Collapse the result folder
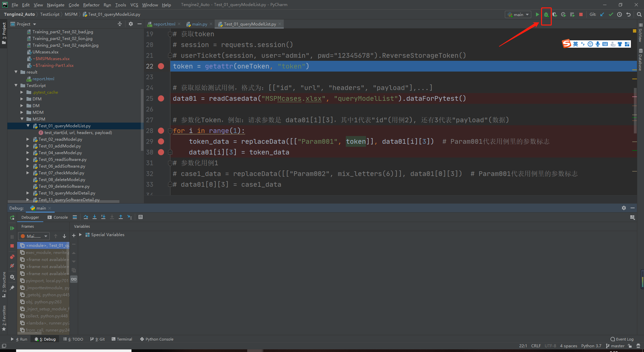The height and width of the screenshot is (352, 644). point(16,72)
